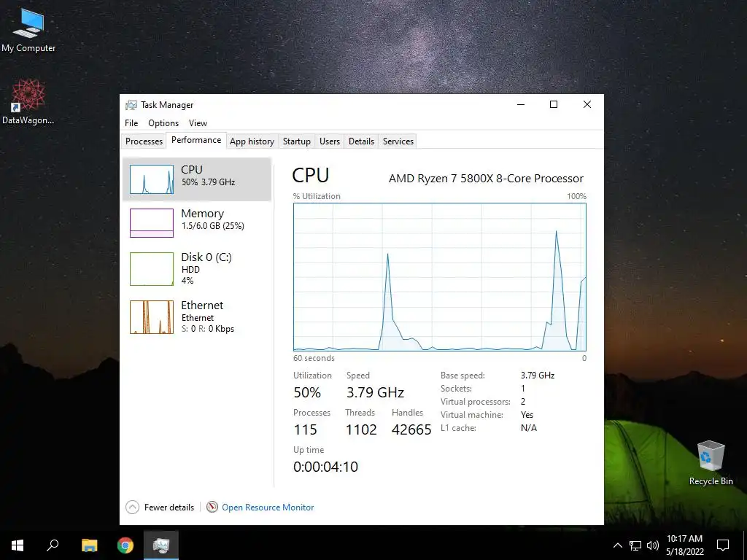Click Show desktop strip at taskbar edge
747x560 pixels.
(x=745, y=545)
